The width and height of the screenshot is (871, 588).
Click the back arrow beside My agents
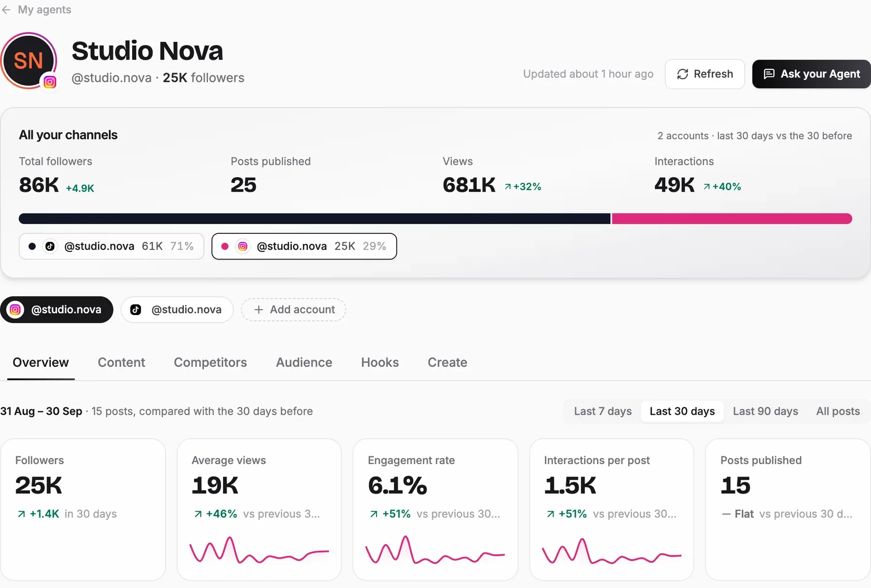6,10
